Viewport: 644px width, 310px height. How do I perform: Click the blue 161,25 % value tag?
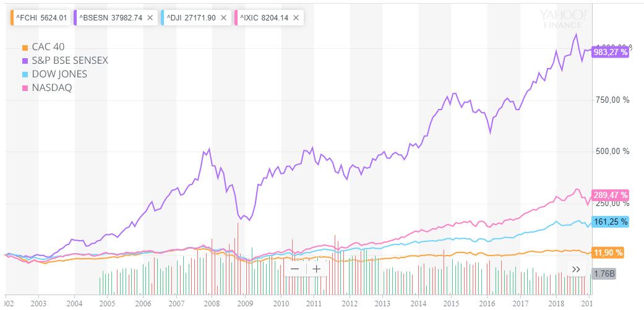[x=611, y=222]
